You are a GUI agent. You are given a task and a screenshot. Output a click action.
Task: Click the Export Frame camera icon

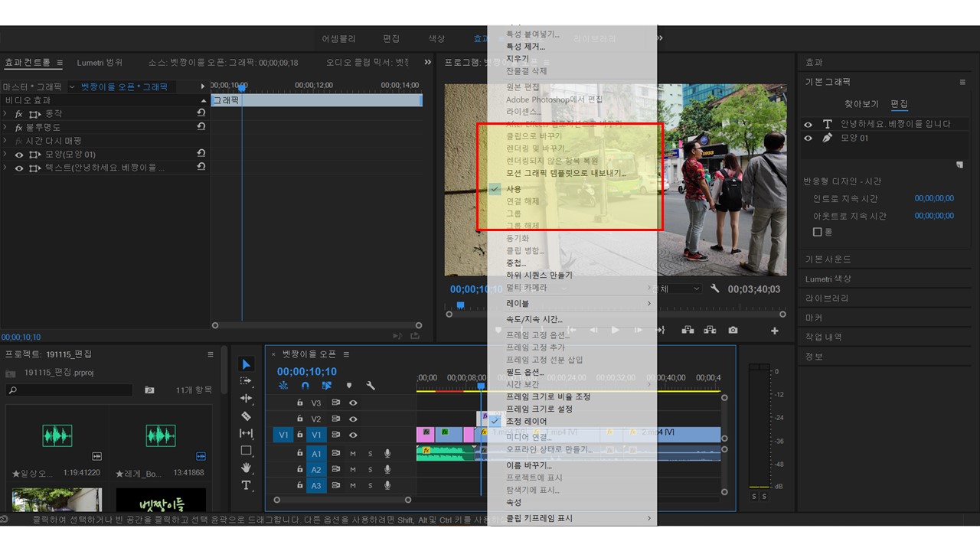click(x=733, y=330)
